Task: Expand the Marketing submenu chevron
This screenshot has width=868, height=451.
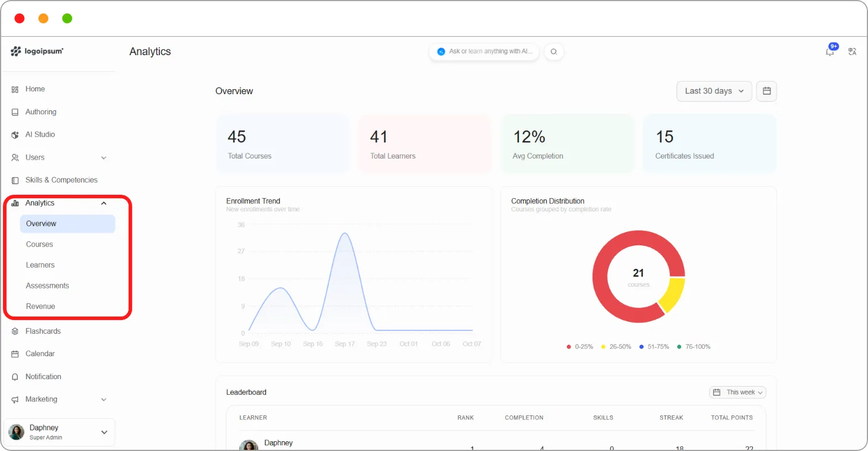Action: click(103, 399)
